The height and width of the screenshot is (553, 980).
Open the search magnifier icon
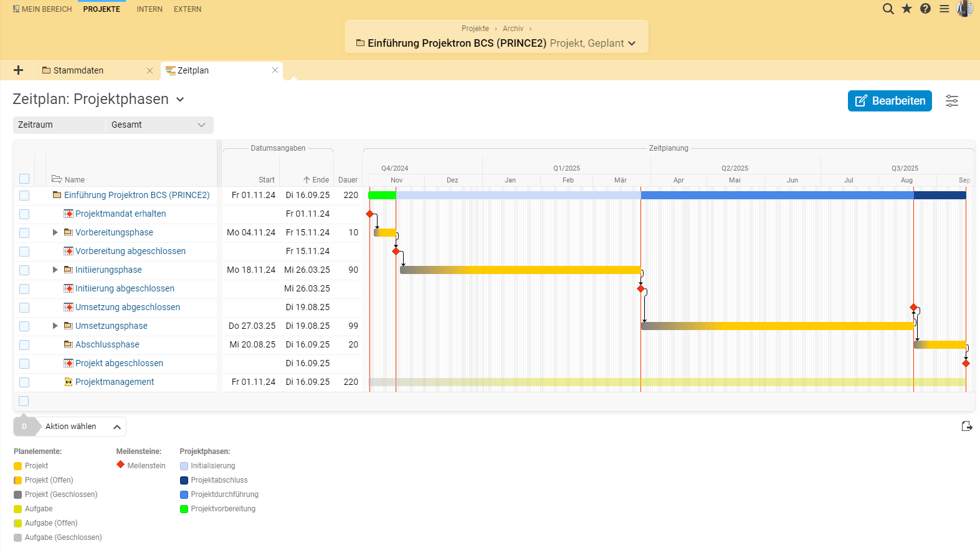pos(888,9)
